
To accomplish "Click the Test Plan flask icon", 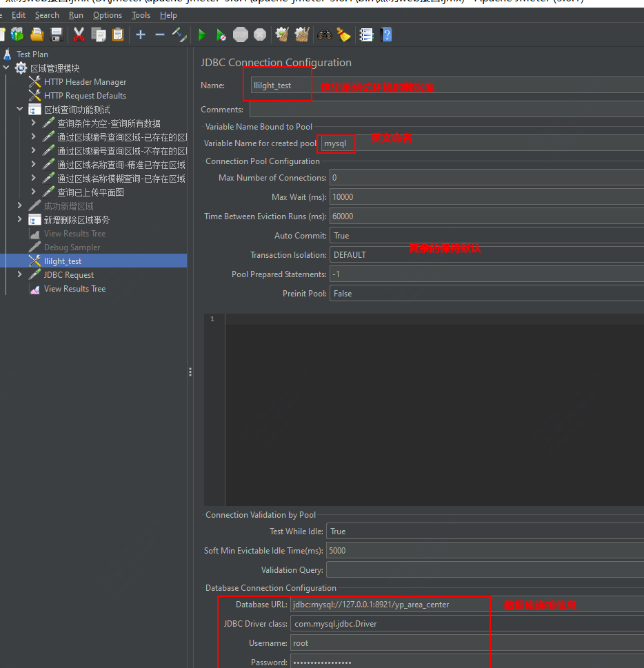I will click(x=8, y=54).
